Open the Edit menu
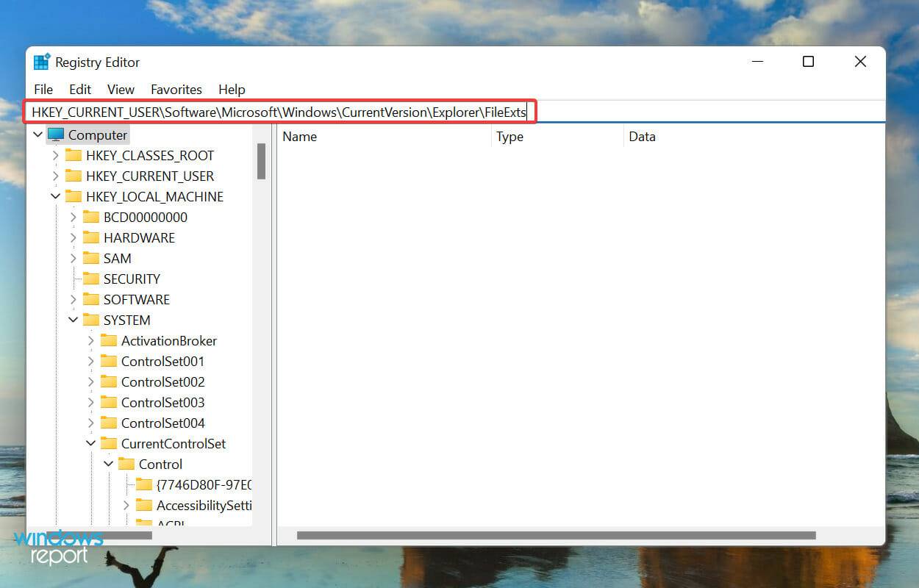Screen dimensions: 919x588 (79, 89)
